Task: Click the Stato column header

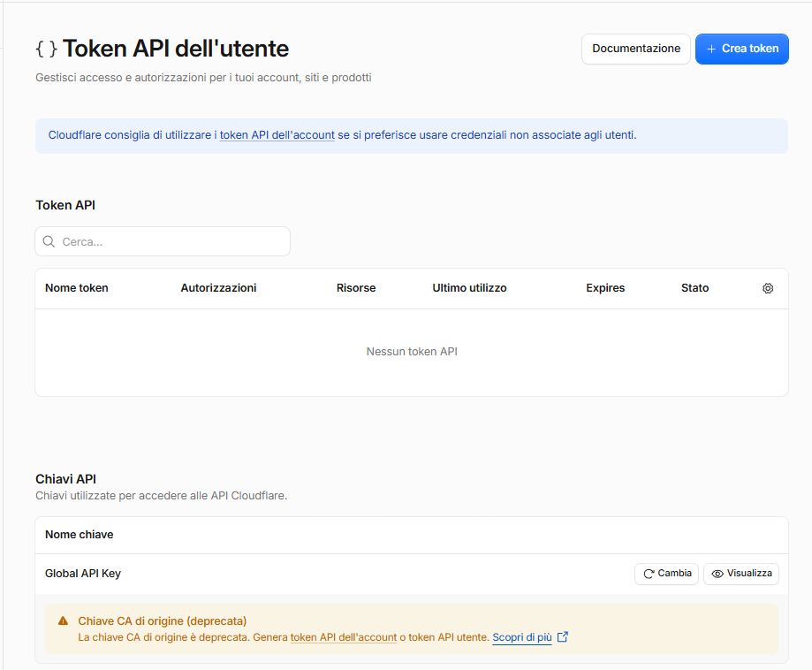Action: tap(694, 288)
